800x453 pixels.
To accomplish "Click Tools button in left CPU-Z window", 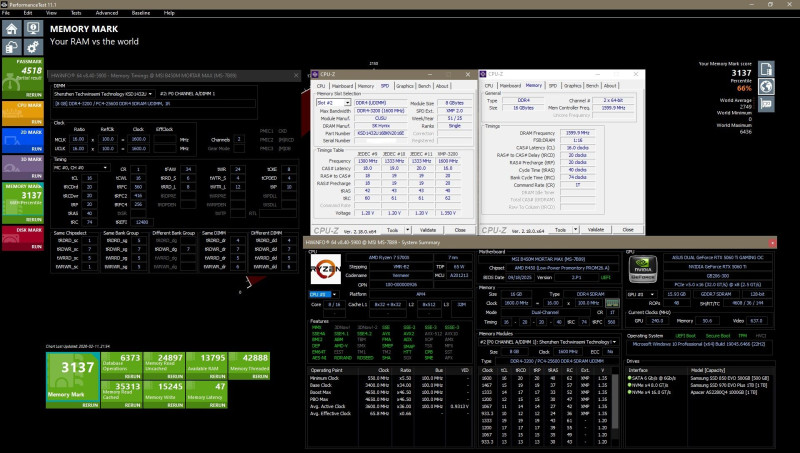I will coord(392,230).
